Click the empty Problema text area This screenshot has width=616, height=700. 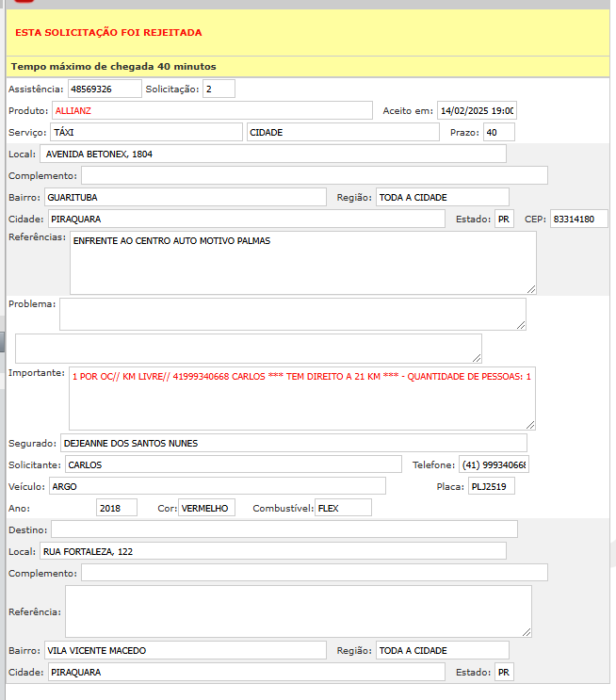292,314
